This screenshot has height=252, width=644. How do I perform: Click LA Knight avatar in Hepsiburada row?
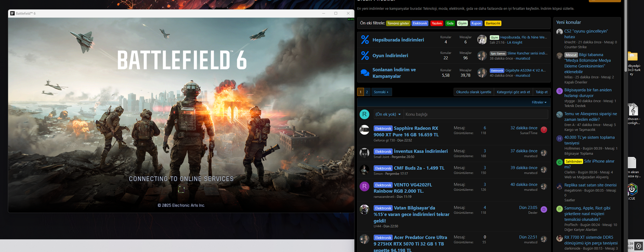tap(482, 40)
